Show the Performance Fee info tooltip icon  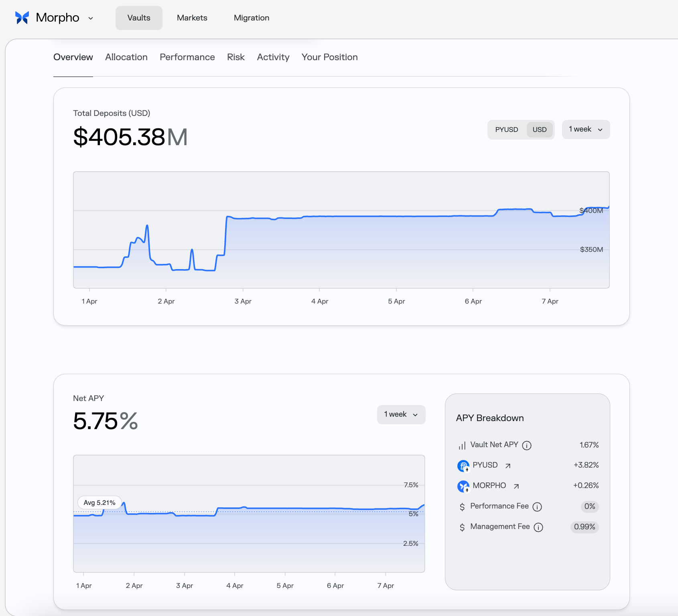click(537, 507)
